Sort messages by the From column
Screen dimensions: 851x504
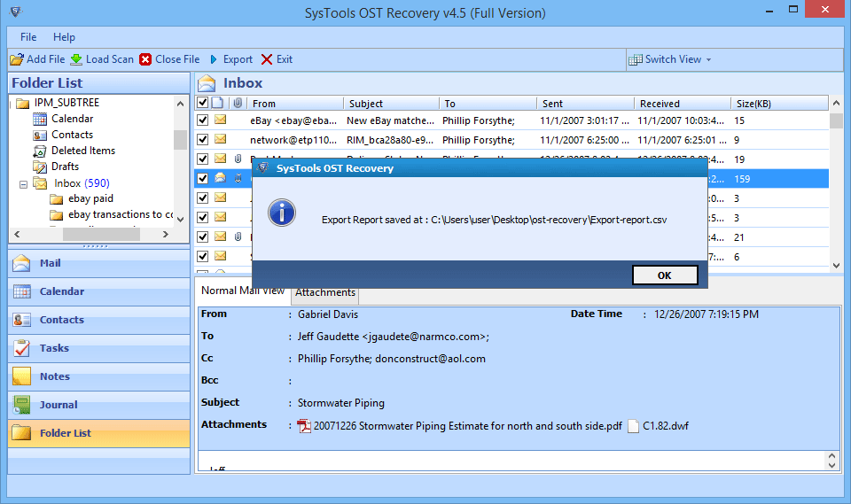tap(295, 103)
